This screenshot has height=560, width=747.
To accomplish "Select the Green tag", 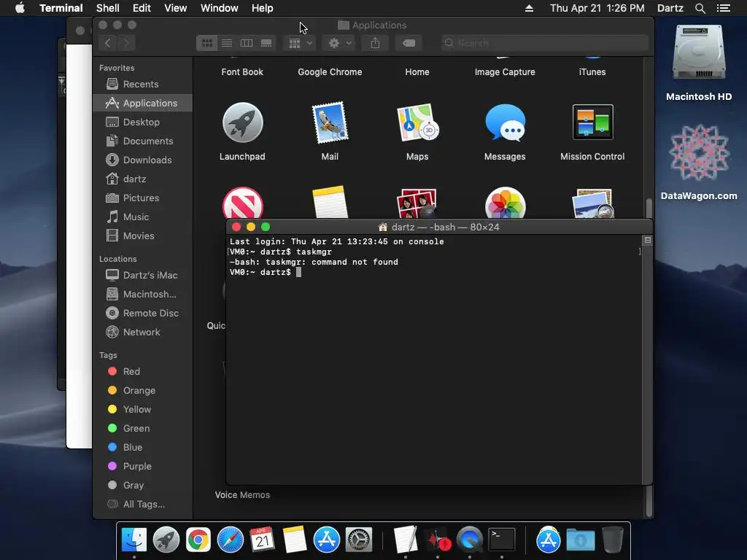I will tap(142, 428).
